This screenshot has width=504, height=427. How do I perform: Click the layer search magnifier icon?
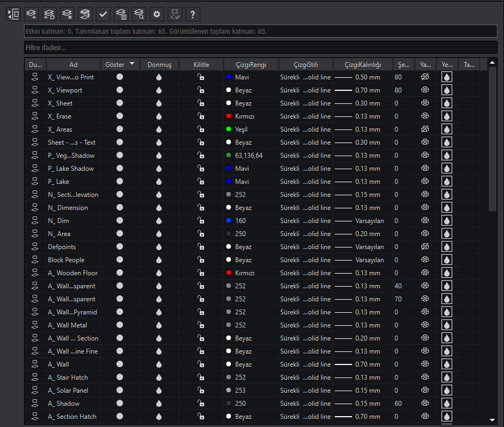[139, 14]
